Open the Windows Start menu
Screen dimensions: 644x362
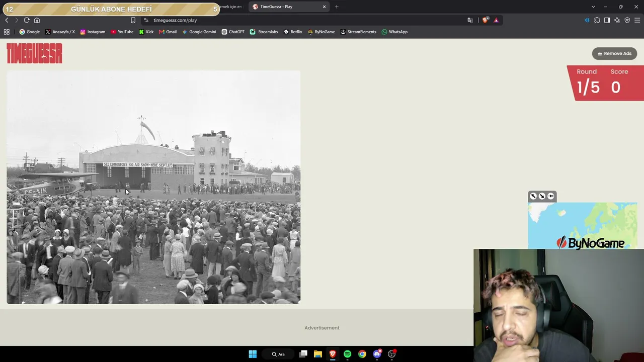253,354
